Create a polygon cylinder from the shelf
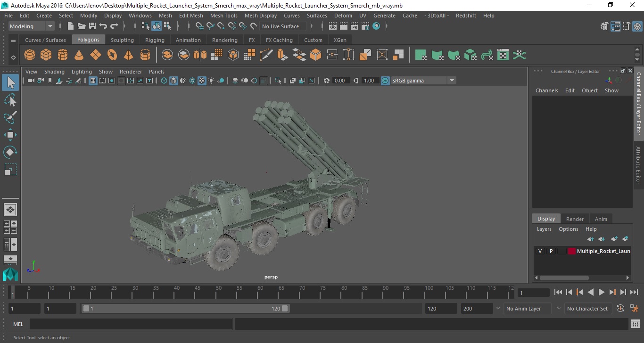Screen dimensions: 644x343 coord(63,55)
